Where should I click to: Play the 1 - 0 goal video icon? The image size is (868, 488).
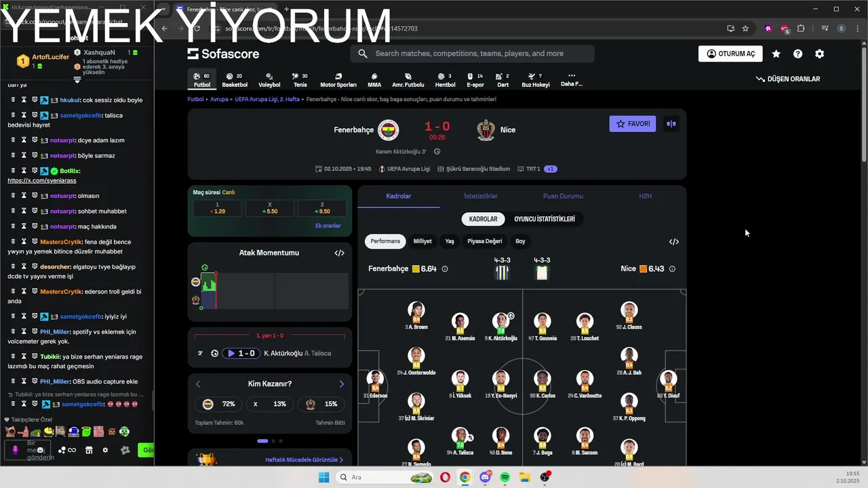pyautogui.click(x=231, y=353)
